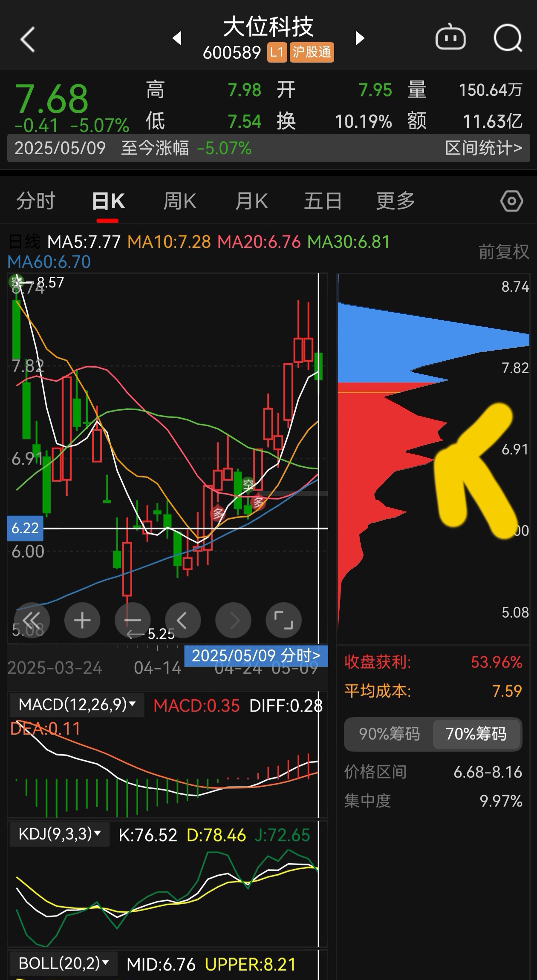
Task: Zoom out chart with minus button
Action: pyautogui.click(x=133, y=620)
